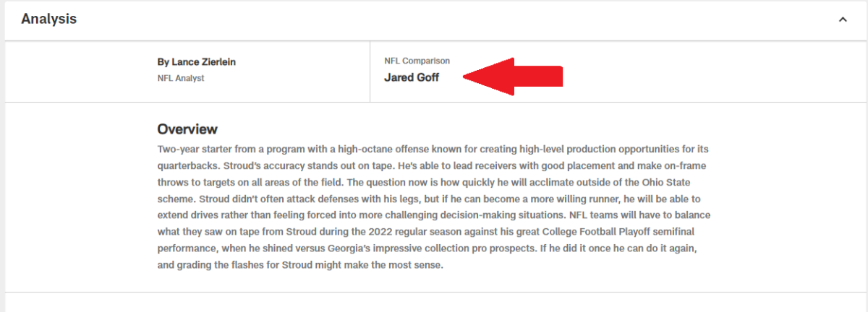Click the final line 'and grading the flashes'
868x312 pixels.
299,265
